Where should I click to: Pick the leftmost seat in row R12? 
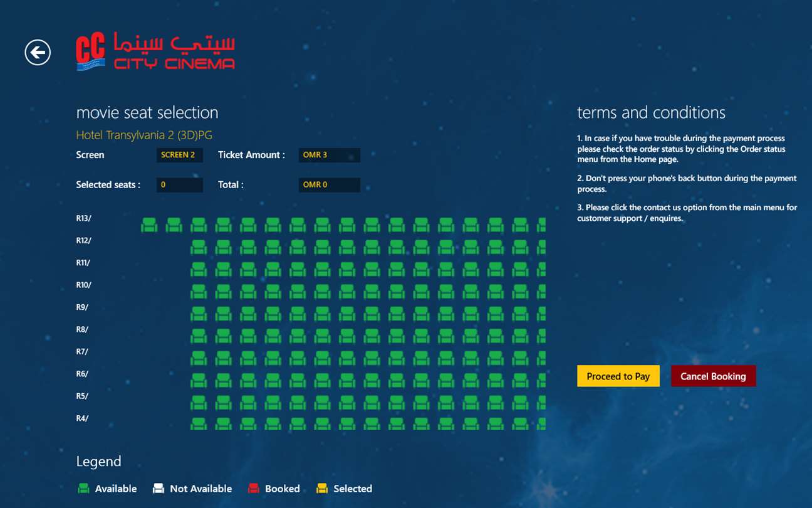click(199, 247)
